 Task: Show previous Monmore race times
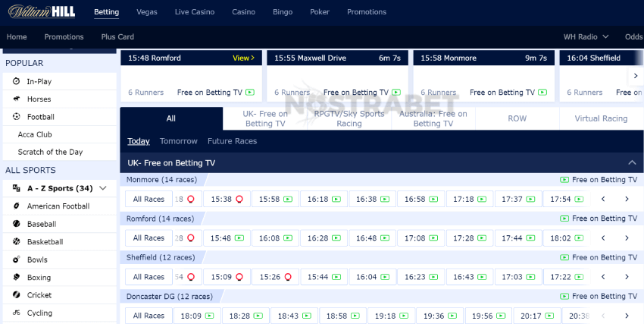(x=603, y=199)
